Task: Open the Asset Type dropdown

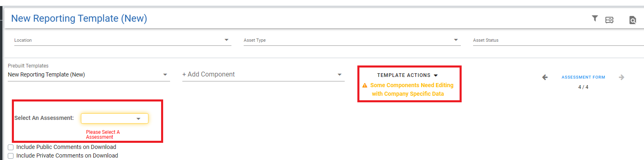Action: 352,40
